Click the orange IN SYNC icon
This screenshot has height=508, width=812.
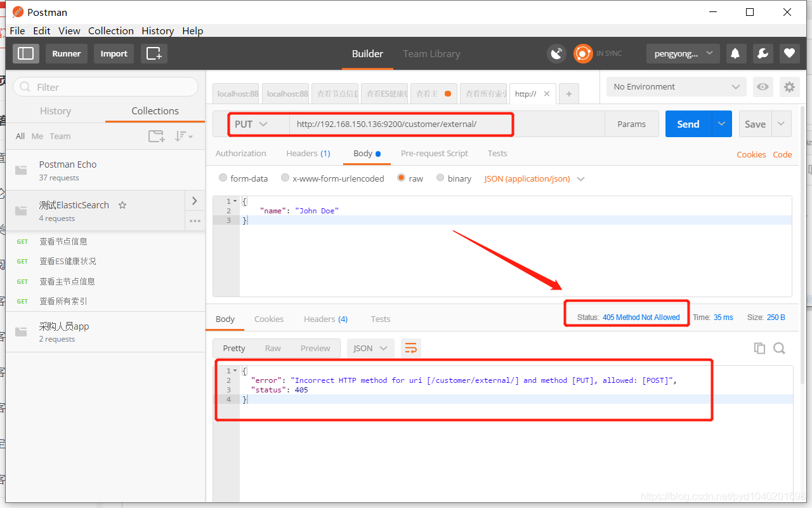[x=583, y=53]
